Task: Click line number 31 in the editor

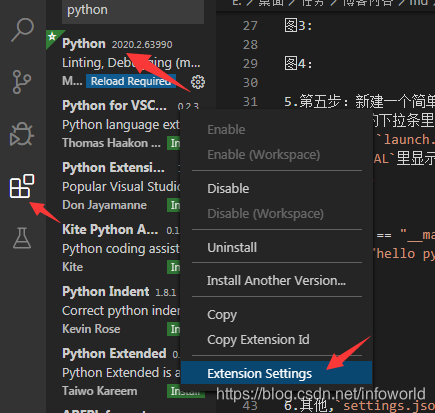Action: click(x=250, y=101)
